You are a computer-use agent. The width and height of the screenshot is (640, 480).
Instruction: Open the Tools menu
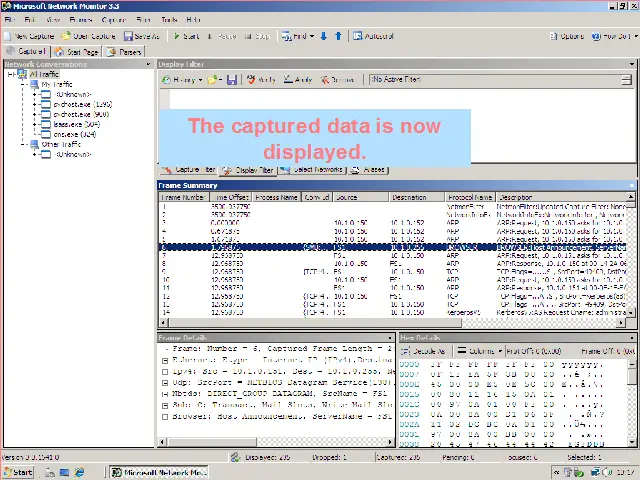click(x=169, y=20)
